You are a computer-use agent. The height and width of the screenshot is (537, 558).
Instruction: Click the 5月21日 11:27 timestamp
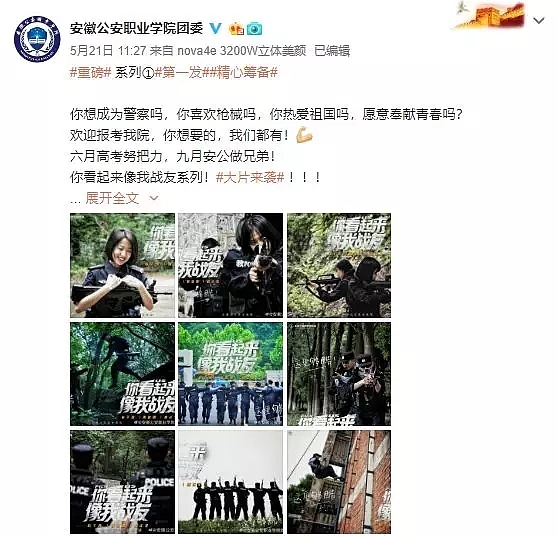point(108,51)
